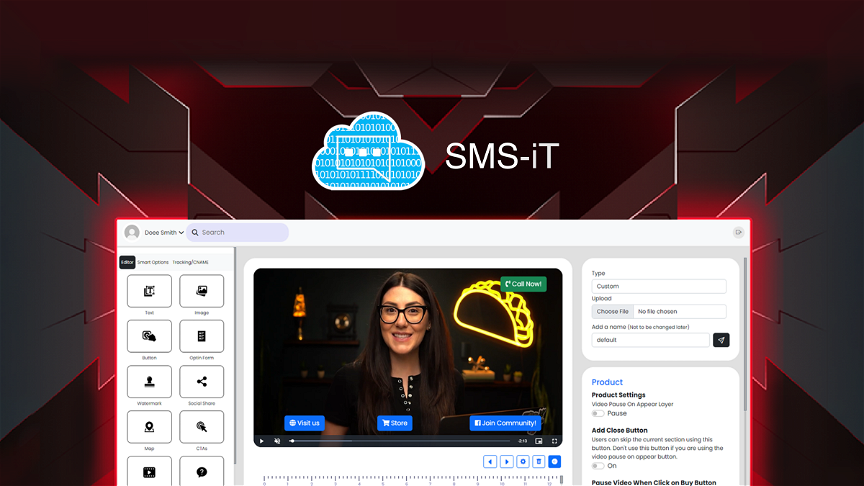Click the Choose File upload button
Screen dimensions: 864x486
(613, 312)
